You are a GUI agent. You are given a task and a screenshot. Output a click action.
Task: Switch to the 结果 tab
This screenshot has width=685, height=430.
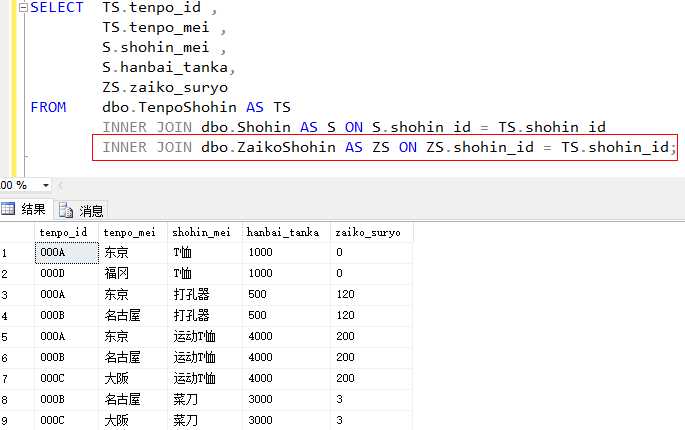(25, 209)
